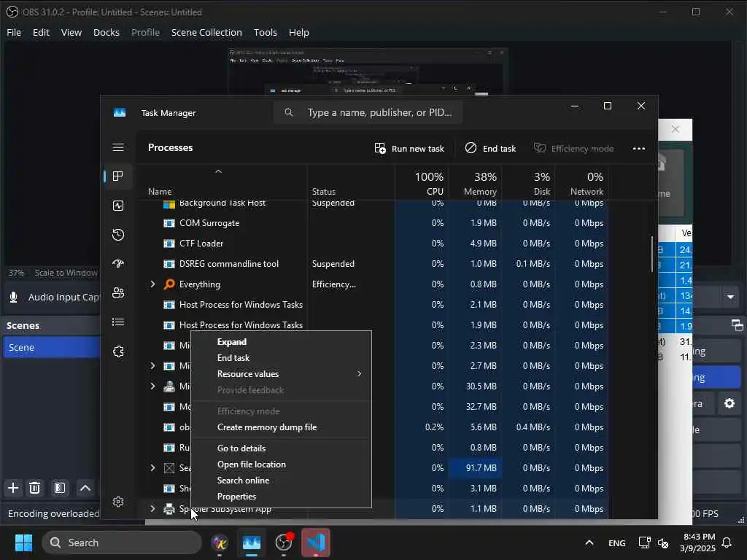Click the Windows Start button

click(23, 542)
